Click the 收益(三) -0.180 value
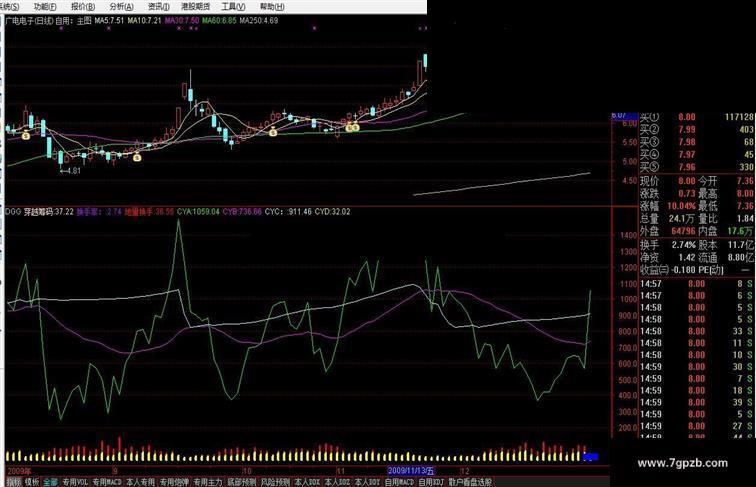This screenshot has height=487, width=756. [684, 270]
